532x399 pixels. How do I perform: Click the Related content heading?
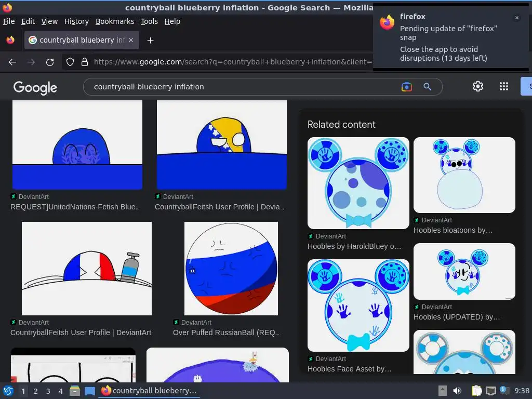pyautogui.click(x=341, y=125)
